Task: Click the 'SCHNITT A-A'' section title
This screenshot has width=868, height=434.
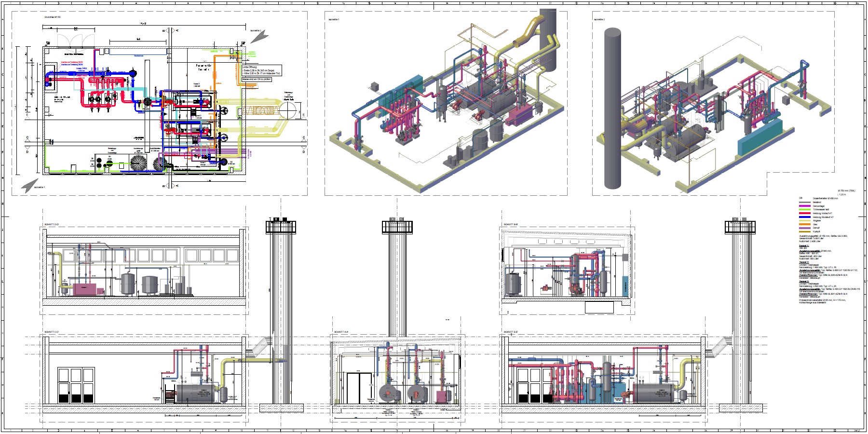Action: 340,332
